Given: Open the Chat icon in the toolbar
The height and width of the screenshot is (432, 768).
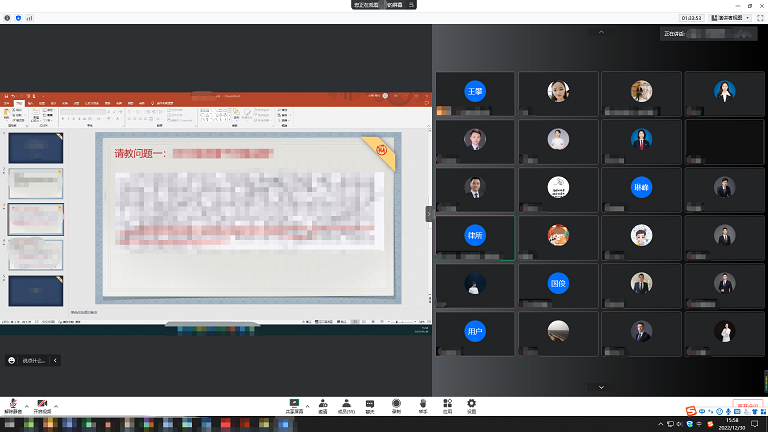Looking at the screenshot, I should click(x=370, y=404).
